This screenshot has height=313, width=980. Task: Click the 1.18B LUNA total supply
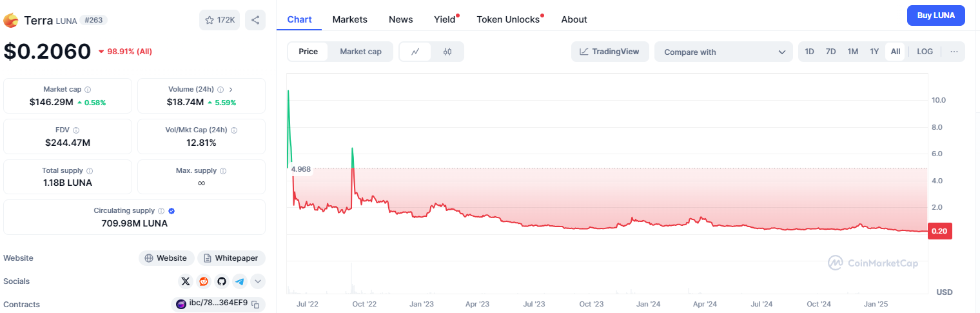[x=68, y=183]
